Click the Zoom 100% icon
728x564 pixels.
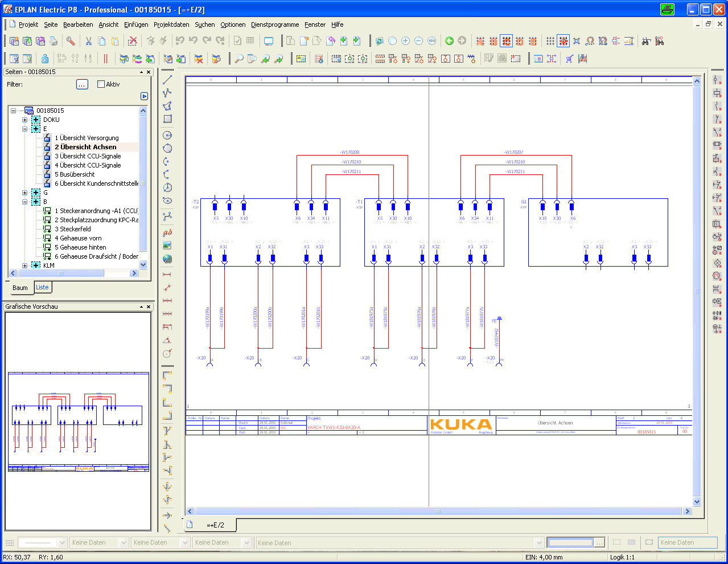tap(431, 41)
